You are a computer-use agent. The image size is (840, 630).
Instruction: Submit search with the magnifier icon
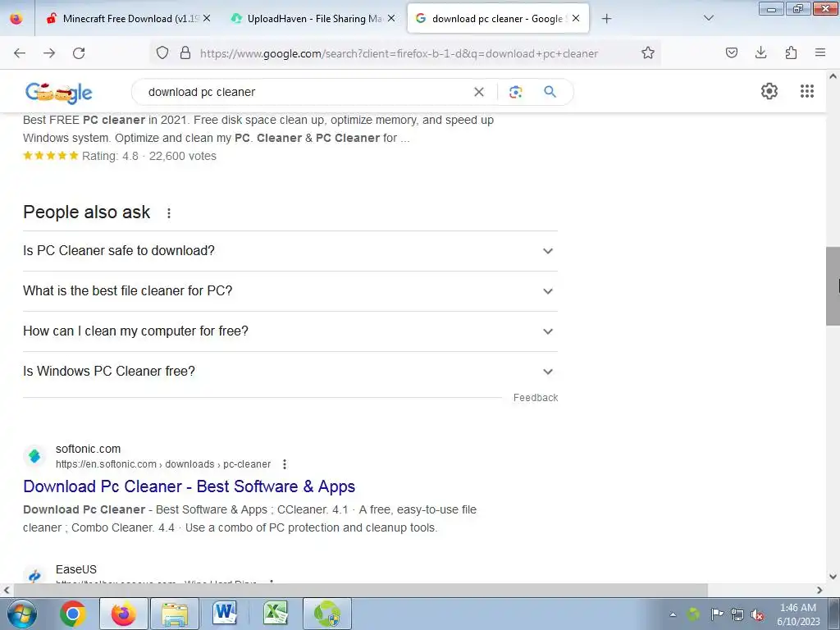click(x=550, y=92)
